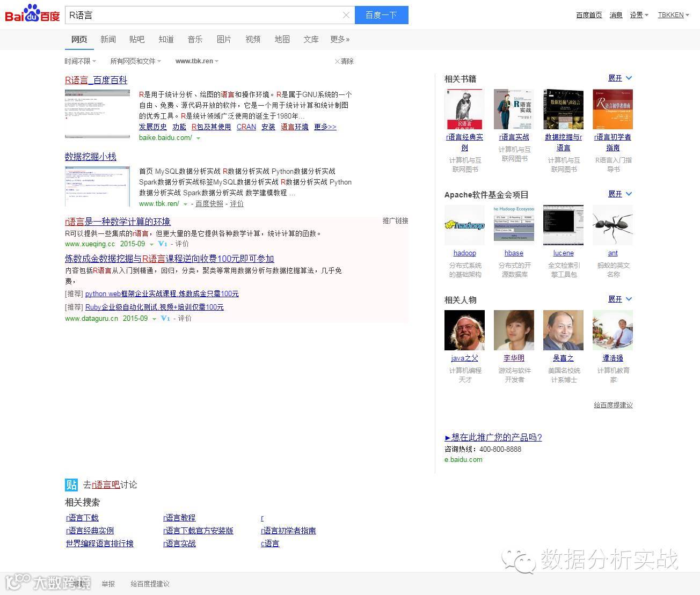Open the r语言吧 discussion link

click(106, 484)
